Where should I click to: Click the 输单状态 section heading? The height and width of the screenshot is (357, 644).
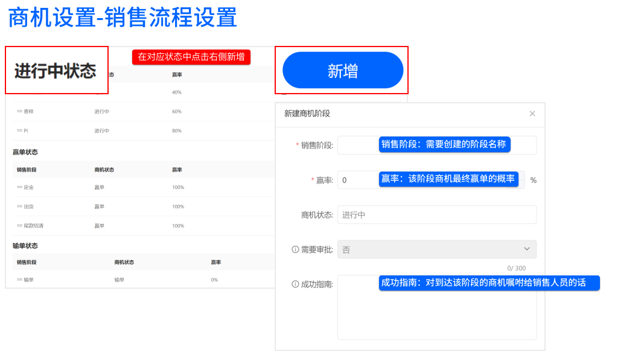coord(25,246)
